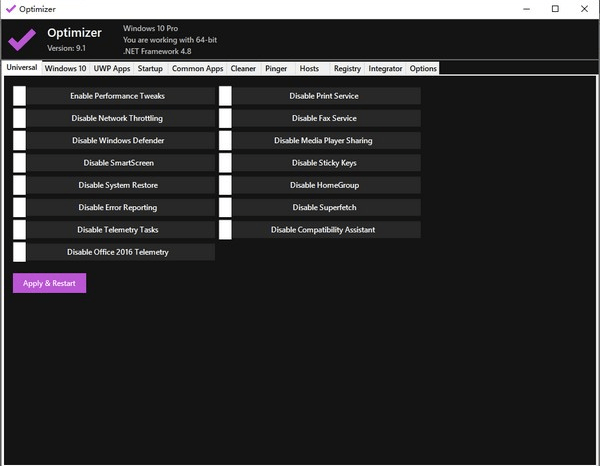Open the Options tab
This screenshot has height=466, width=603.
(423, 68)
